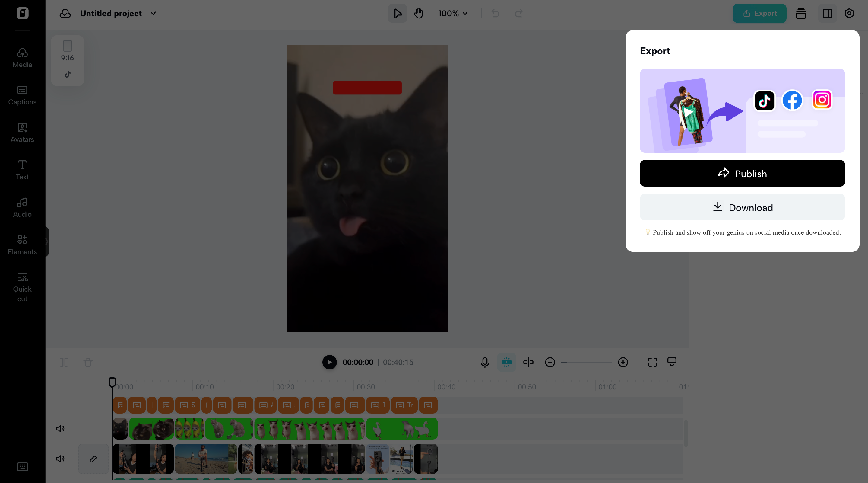Start a voiceover with the microphone icon
Viewport: 868px width, 483px height.
(485, 362)
